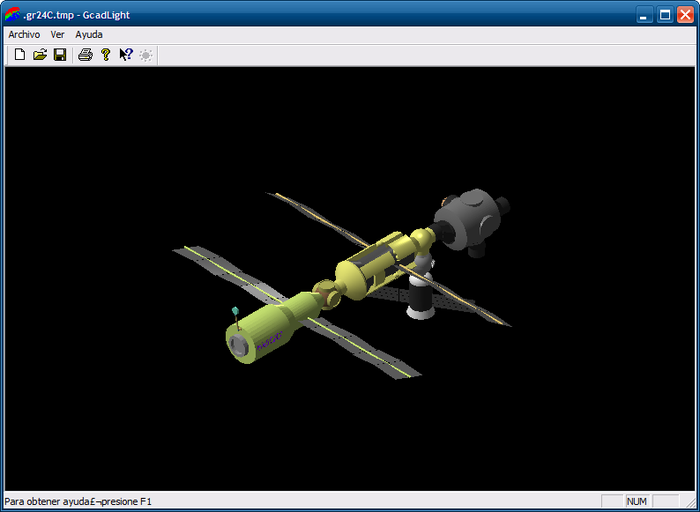Viewport: 700px width, 512px height.
Task: Click the white and black module under station
Action: click(421, 296)
